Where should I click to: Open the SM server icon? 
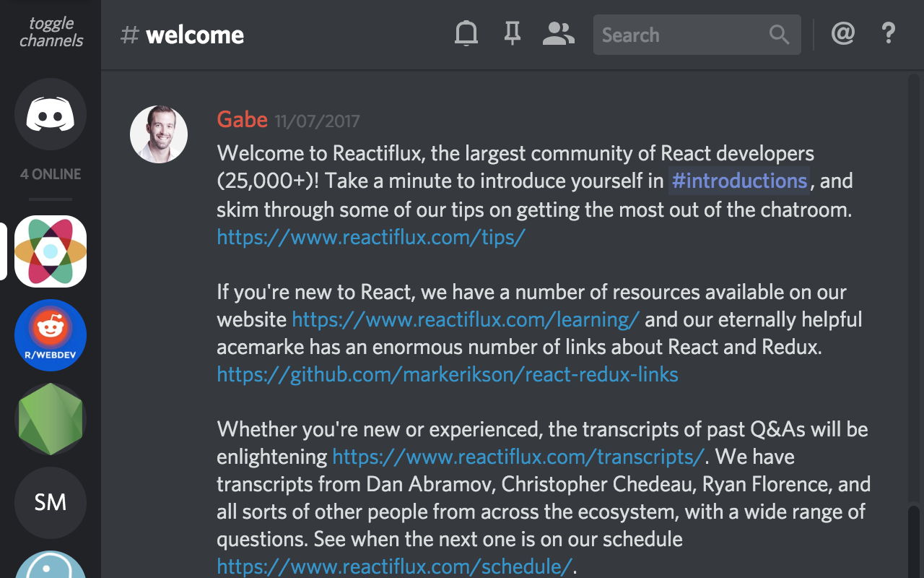tap(51, 503)
